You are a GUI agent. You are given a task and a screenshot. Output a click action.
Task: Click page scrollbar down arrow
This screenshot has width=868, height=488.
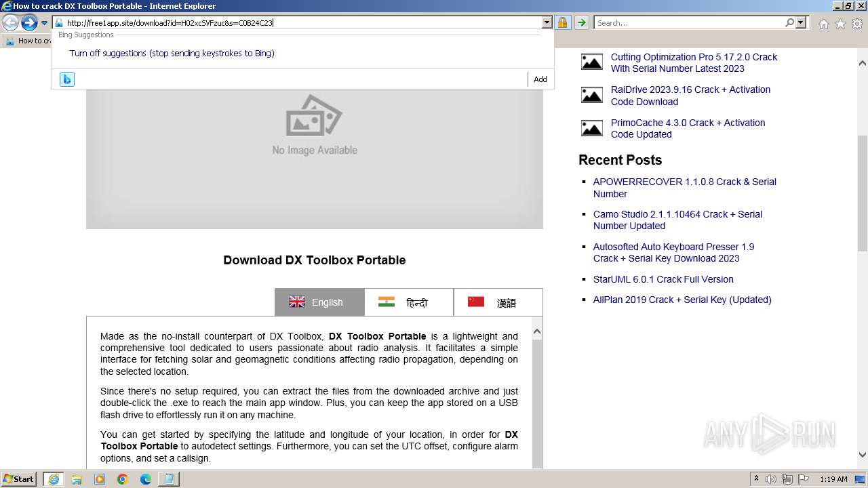point(862,455)
